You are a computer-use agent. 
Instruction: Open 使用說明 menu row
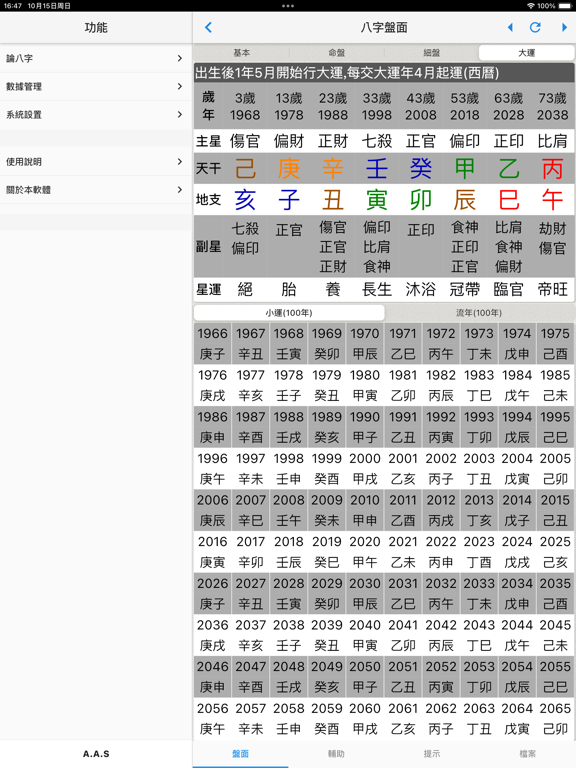pyautogui.click(x=96, y=162)
